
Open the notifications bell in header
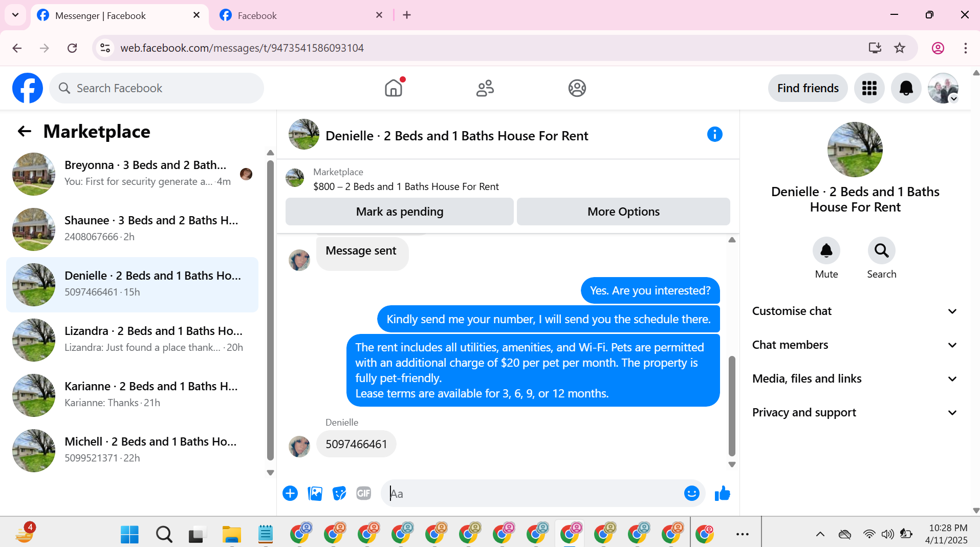tap(906, 88)
